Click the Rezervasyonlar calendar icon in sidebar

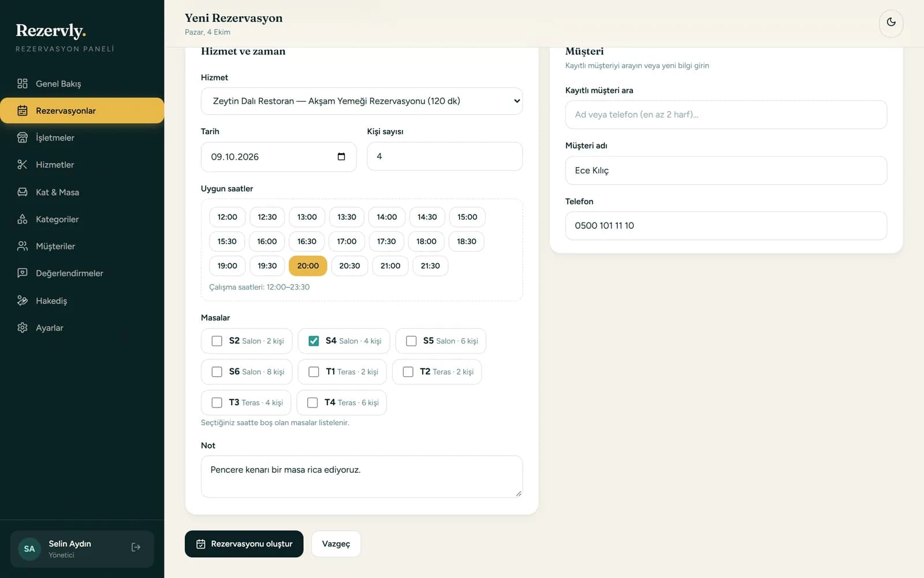click(x=23, y=110)
